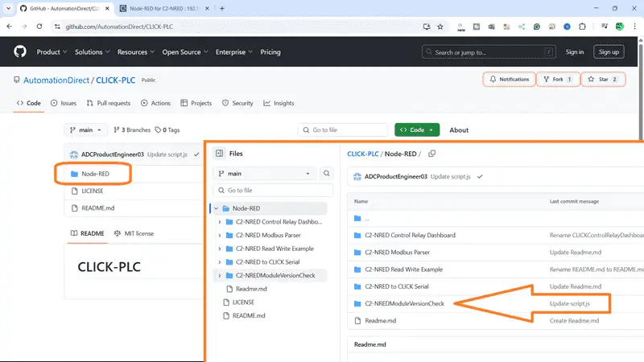Expand C2-NRED Modbus Parser tree folder

point(219,235)
